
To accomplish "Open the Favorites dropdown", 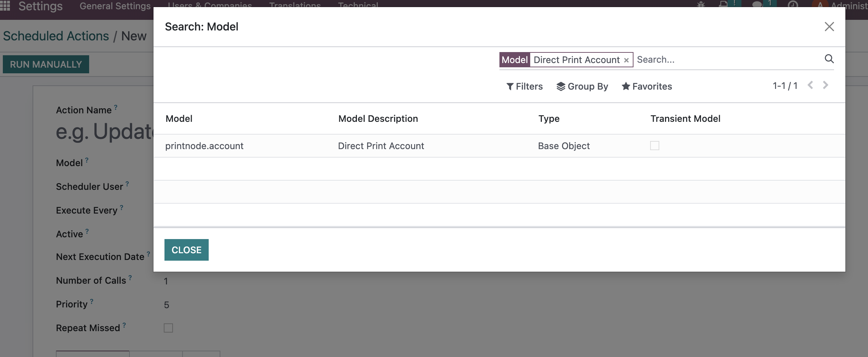I will pyautogui.click(x=647, y=86).
